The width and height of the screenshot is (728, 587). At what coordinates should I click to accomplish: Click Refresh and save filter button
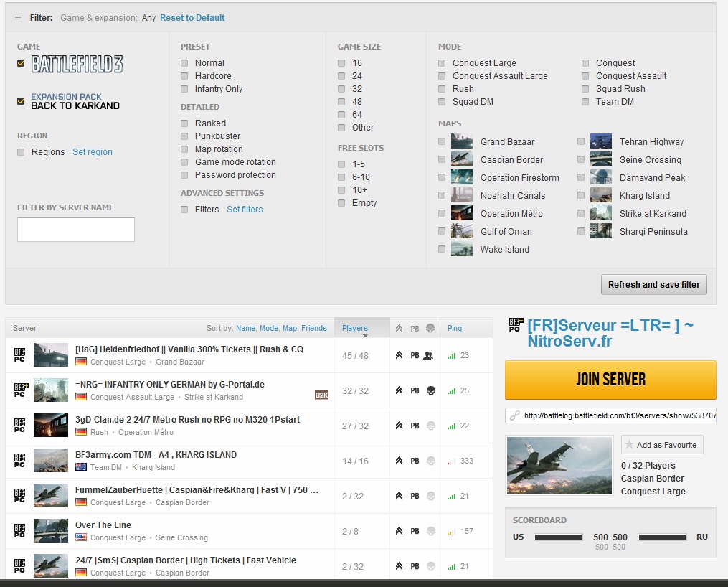[x=653, y=285]
